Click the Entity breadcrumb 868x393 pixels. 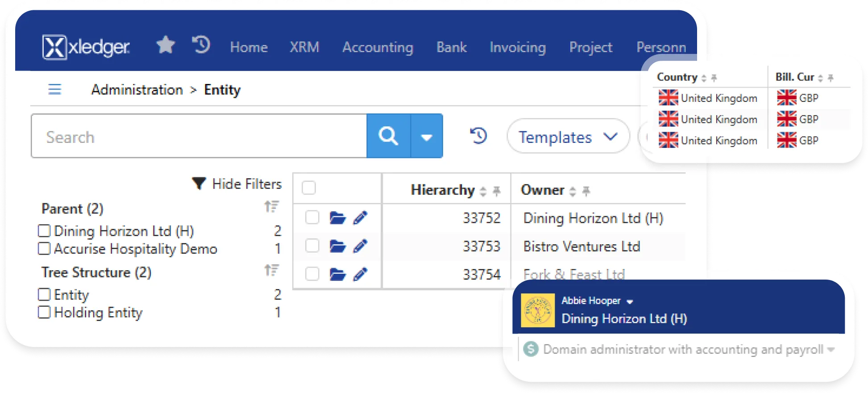pyautogui.click(x=222, y=90)
